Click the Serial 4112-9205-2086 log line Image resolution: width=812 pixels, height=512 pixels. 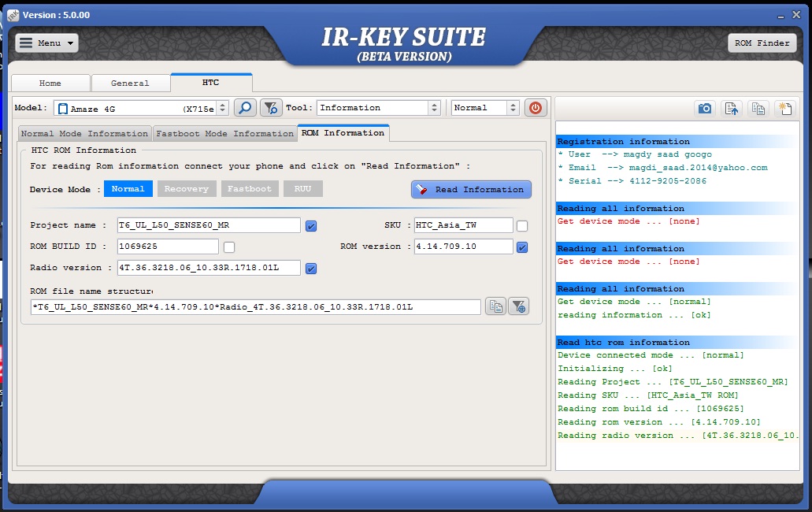(632, 181)
